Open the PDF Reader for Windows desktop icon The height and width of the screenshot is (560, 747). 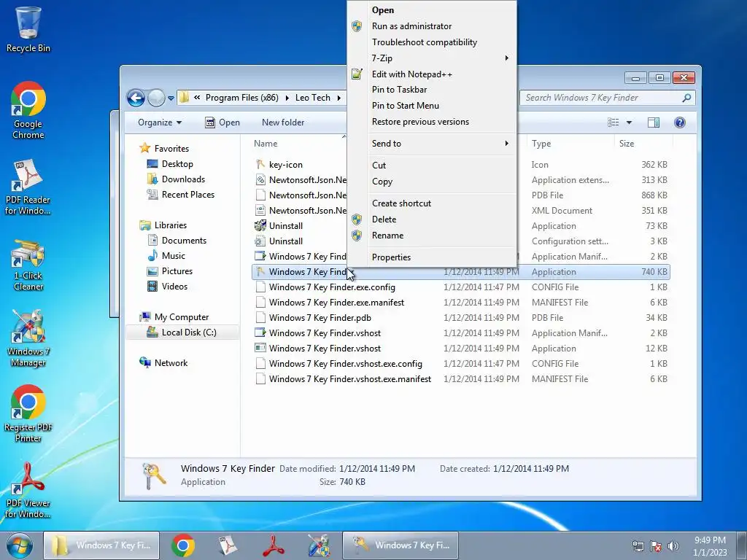tap(28, 187)
